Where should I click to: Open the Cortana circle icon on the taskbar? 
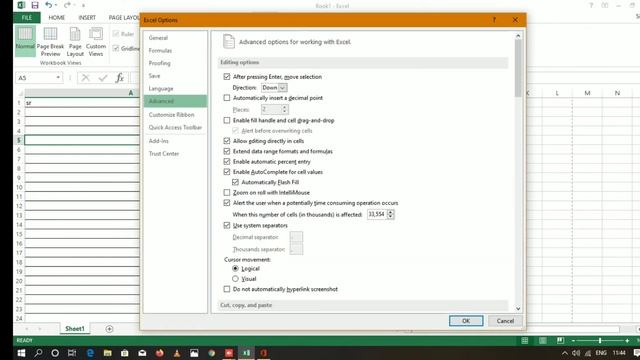coord(55,353)
